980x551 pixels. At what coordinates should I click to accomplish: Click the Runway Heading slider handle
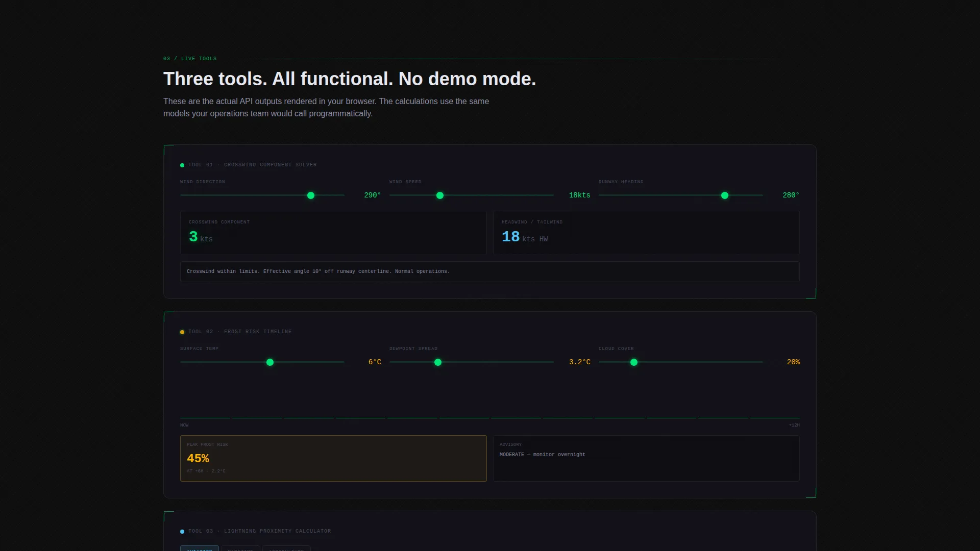click(725, 195)
